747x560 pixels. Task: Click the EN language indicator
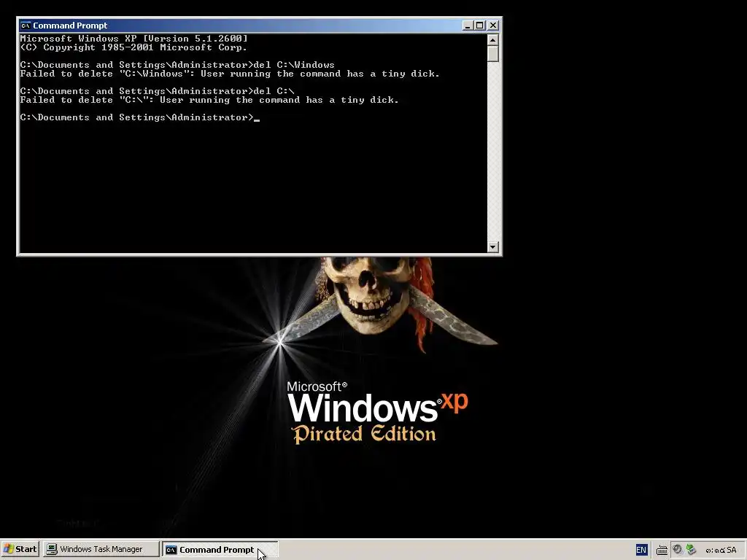tap(641, 550)
